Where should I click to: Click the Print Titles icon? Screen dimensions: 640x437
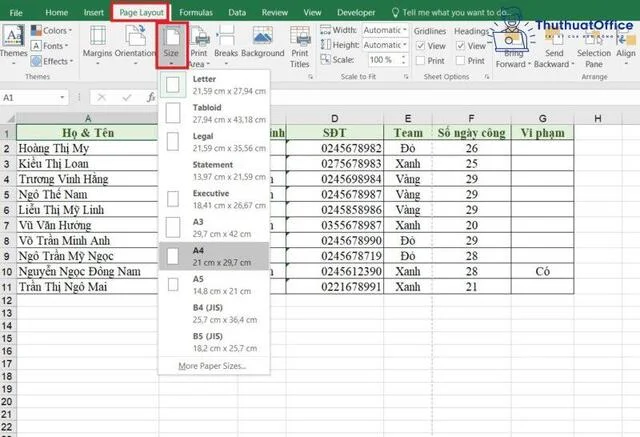[300, 37]
